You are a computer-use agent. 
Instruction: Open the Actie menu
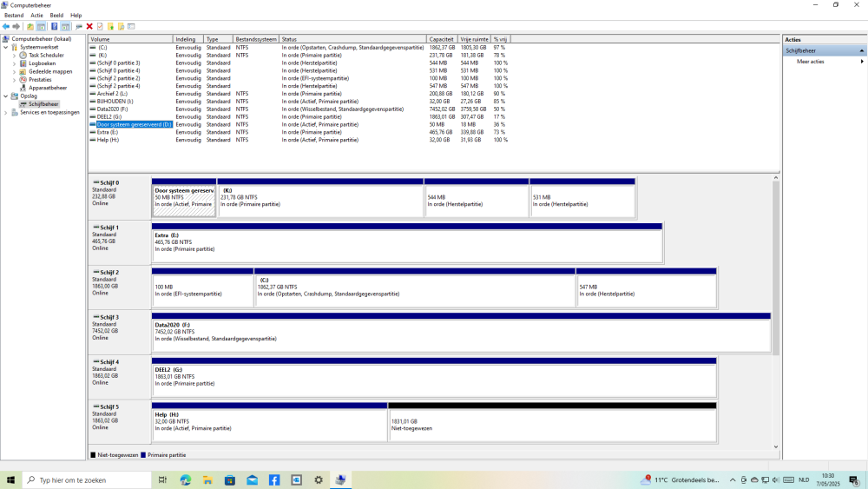coord(36,16)
